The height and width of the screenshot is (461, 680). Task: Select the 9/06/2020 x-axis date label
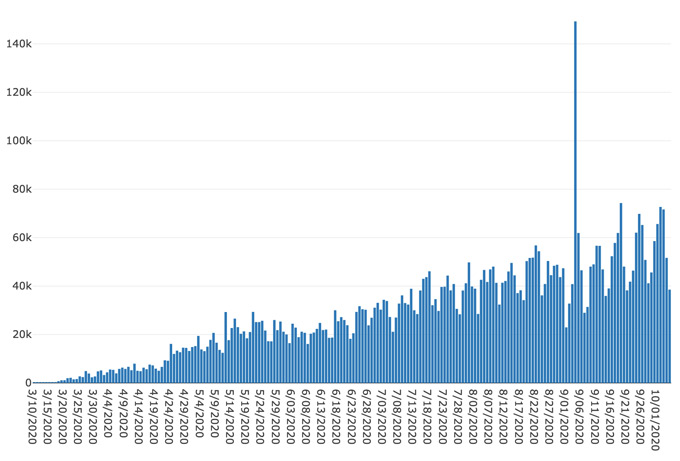pos(579,416)
